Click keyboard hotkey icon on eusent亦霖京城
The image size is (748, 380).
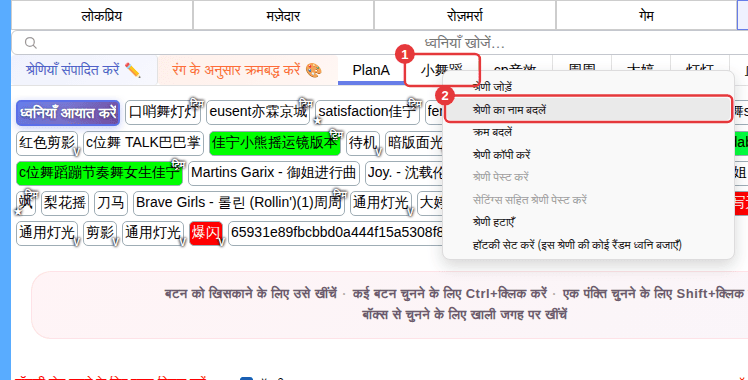[x=305, y=103]
